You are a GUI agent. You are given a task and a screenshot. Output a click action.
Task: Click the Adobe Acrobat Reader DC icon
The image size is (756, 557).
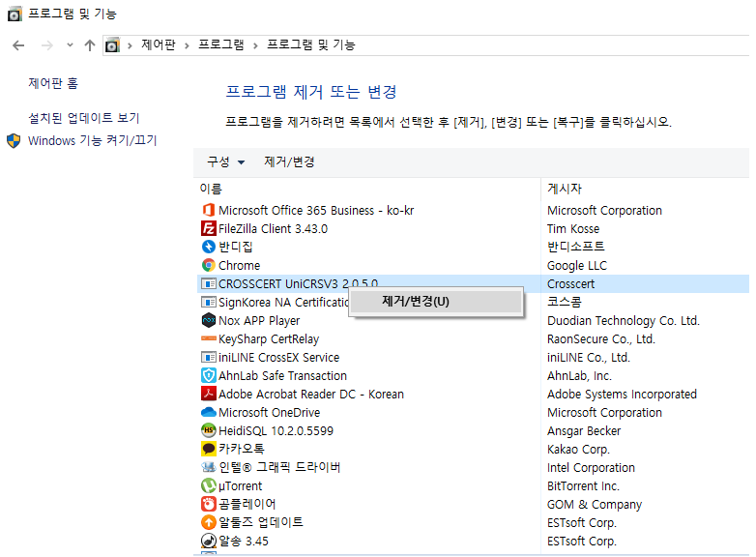(208, 394)
